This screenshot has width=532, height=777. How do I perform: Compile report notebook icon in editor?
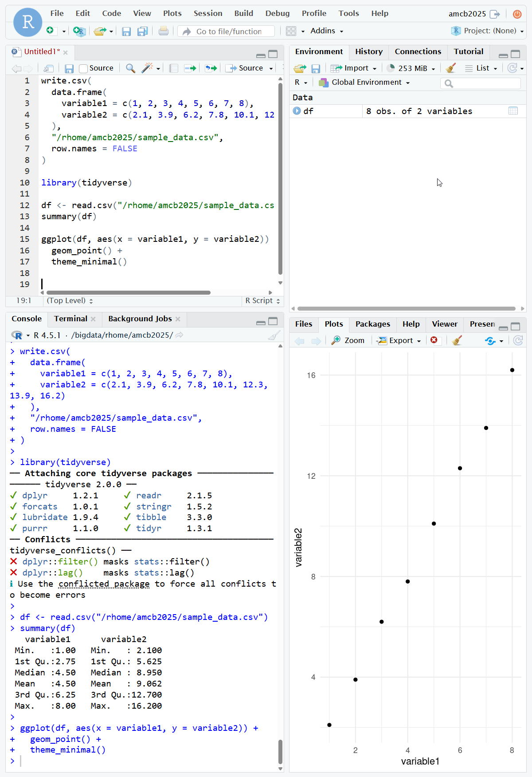pos(174,68)
